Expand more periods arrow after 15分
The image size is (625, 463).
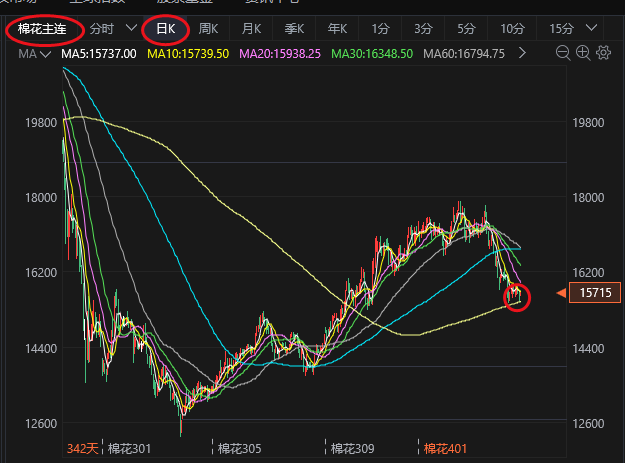pos(598,29)
